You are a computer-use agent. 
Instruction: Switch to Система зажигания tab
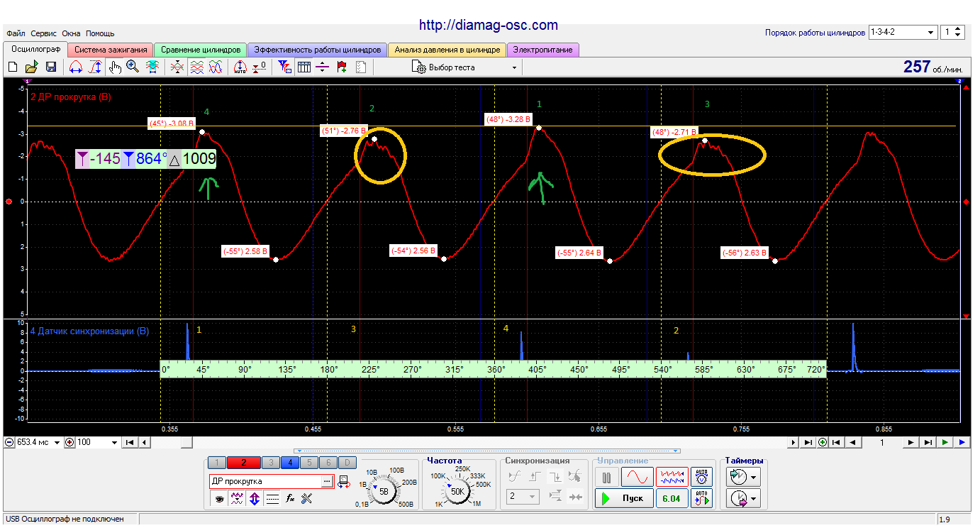pos(111,50)
